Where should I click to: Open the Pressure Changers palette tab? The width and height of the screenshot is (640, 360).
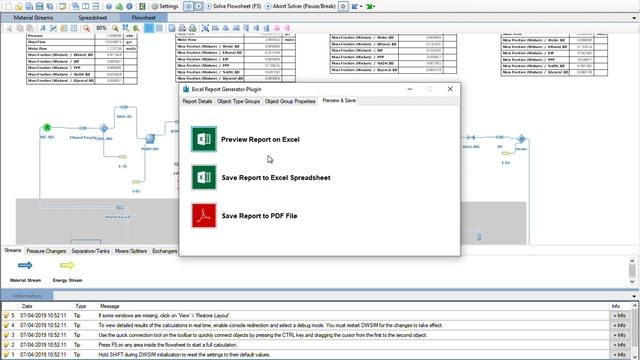tap(46, 251)
